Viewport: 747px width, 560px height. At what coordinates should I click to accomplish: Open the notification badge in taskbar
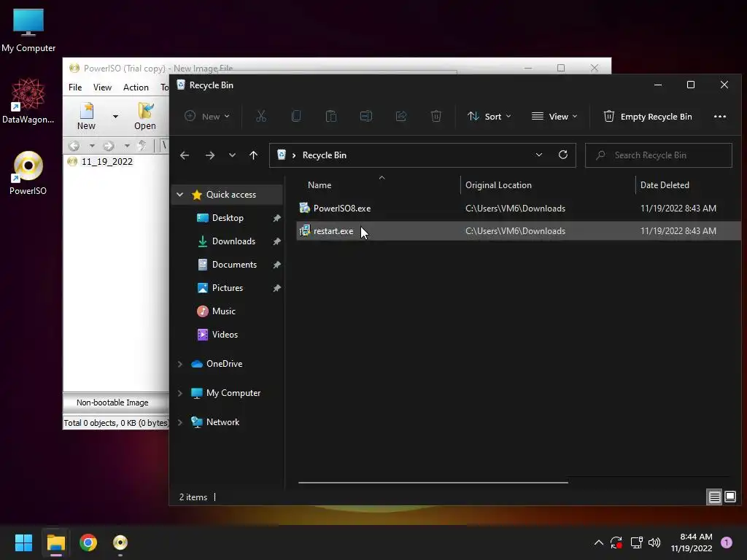coord(727,542)
